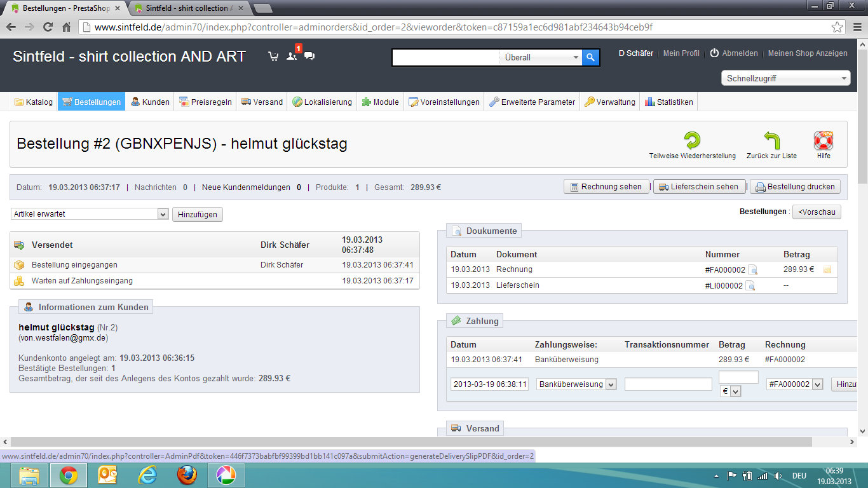Image resolution: width=868 pixels, height=488 pixels.
Task: Open the € currency dropdown
Action: [x=730, y=391]
